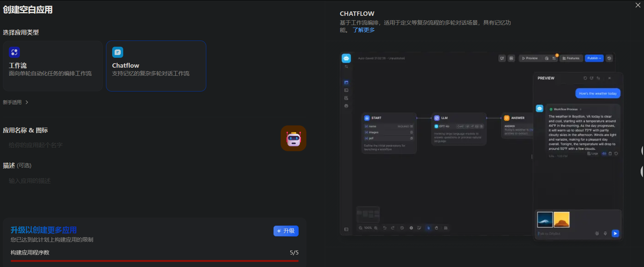Click the 升级 button
This screenshot has width=644, height=267.
[x=286, y=231]
